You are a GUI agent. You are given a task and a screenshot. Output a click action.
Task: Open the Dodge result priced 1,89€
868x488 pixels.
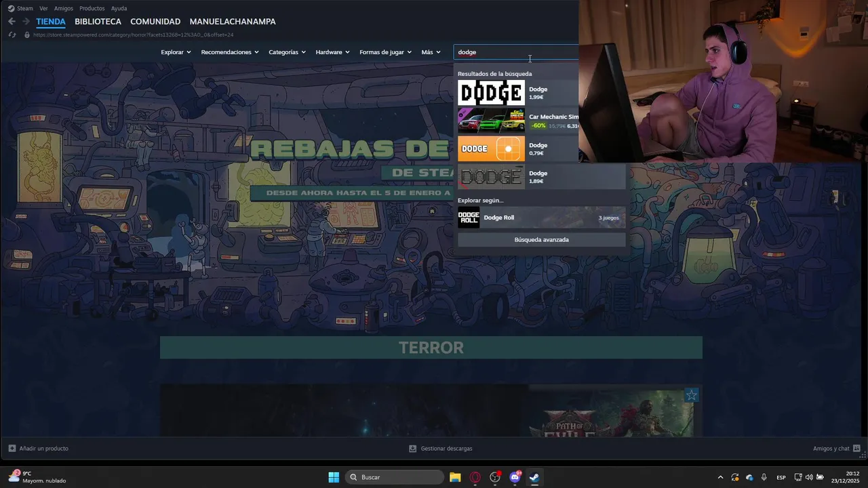541,177
